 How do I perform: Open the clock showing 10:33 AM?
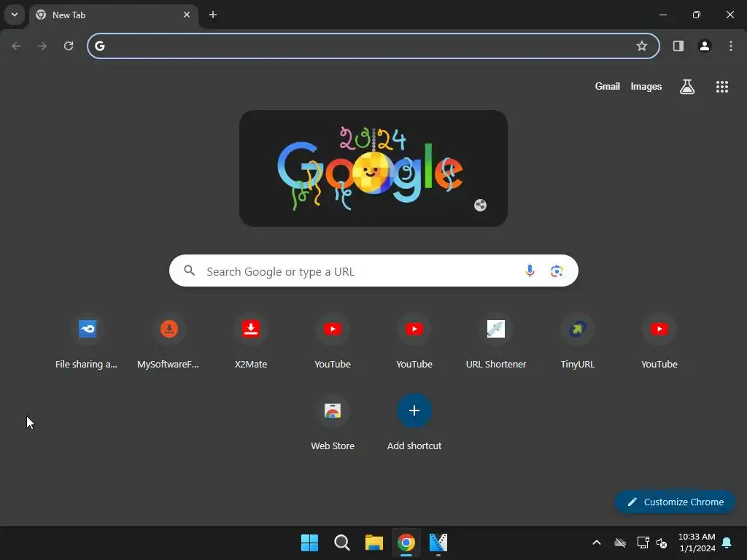697,542
